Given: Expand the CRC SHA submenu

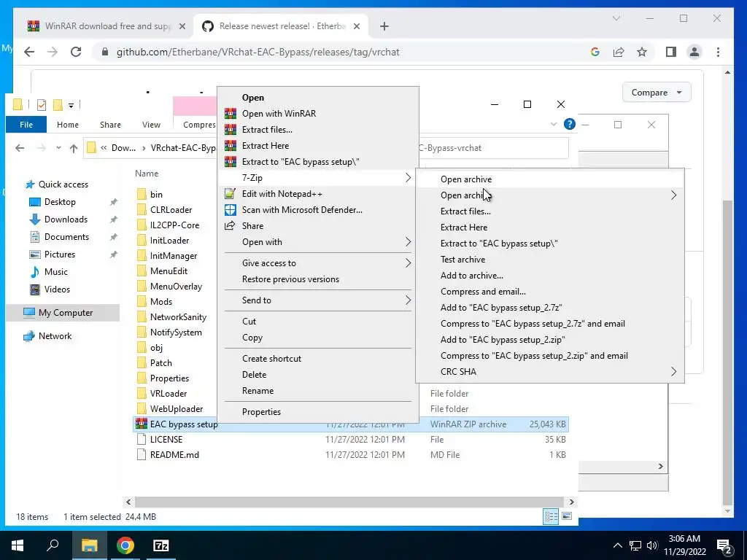Looking at the screenshot, I should (673, 371).
